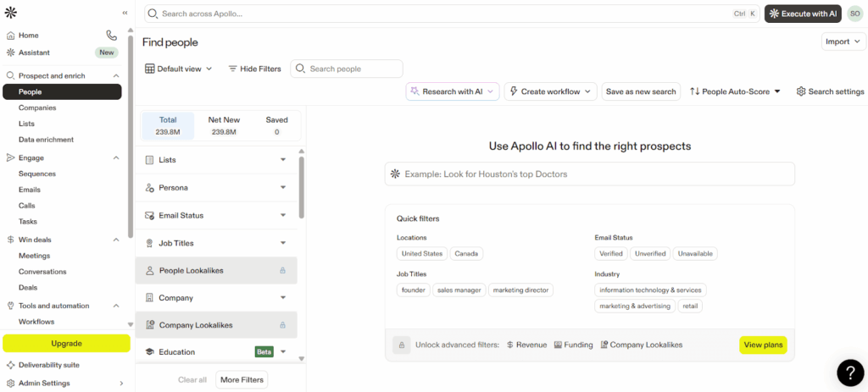Click the SO user avatar
The height and width of the screenshot is (392, 868).
tap(854, 14)
